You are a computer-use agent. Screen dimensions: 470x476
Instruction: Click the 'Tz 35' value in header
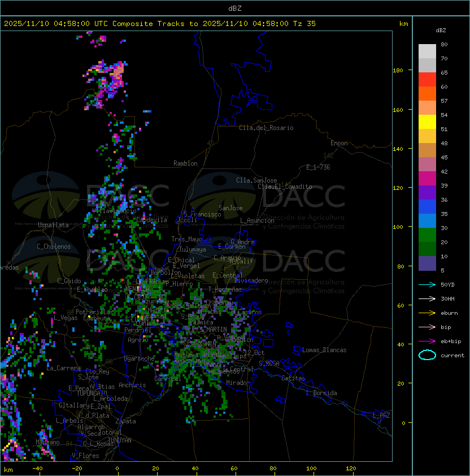(304, 24)
